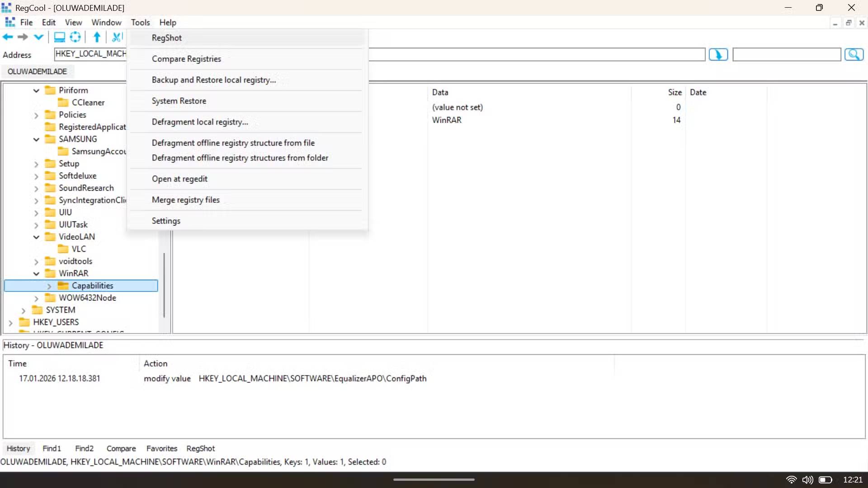
Task: Click the refresh icon on the toolbar
Action: (75, 37)
